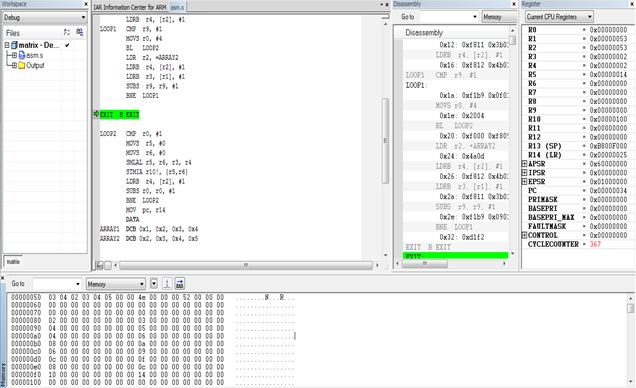This screenshot has height=388, width=636.
Task: Select the matrix workspace tab
Action: tap(13, 262)
